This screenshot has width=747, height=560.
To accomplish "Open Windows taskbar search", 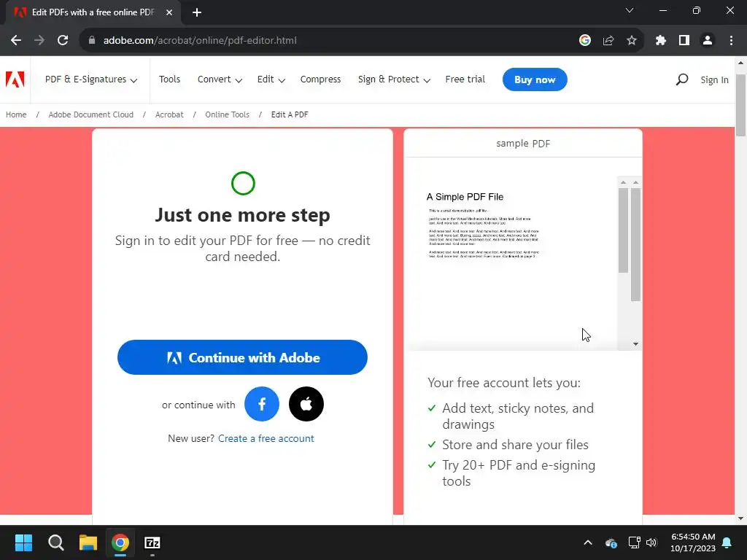I will 55,542.
